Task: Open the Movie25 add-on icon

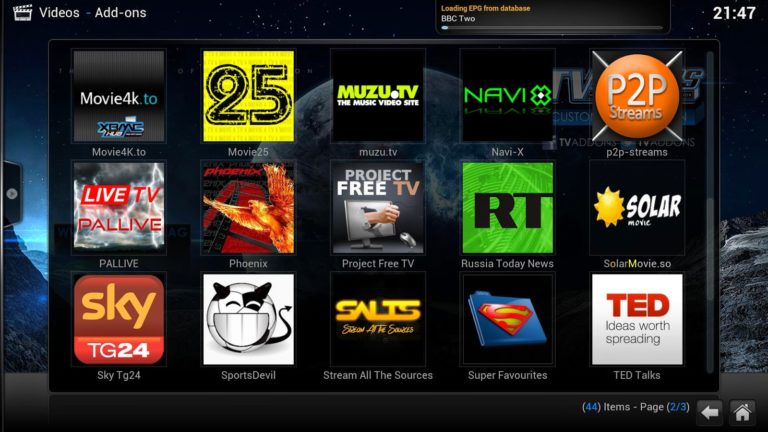Action: (248, 96)
